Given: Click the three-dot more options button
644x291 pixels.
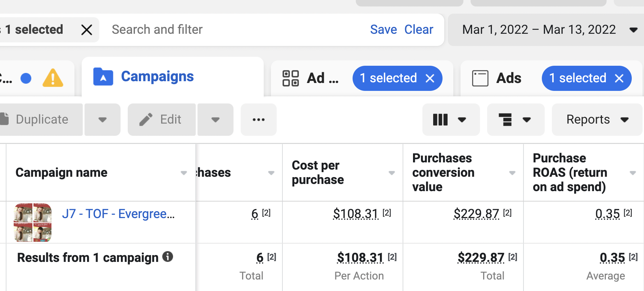Looking at the screenshot, I should 258,120.
